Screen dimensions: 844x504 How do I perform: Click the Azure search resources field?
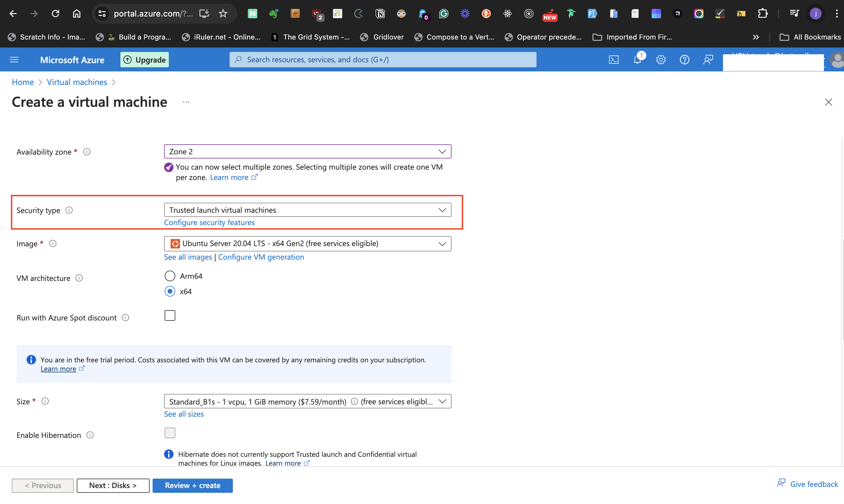383,60
